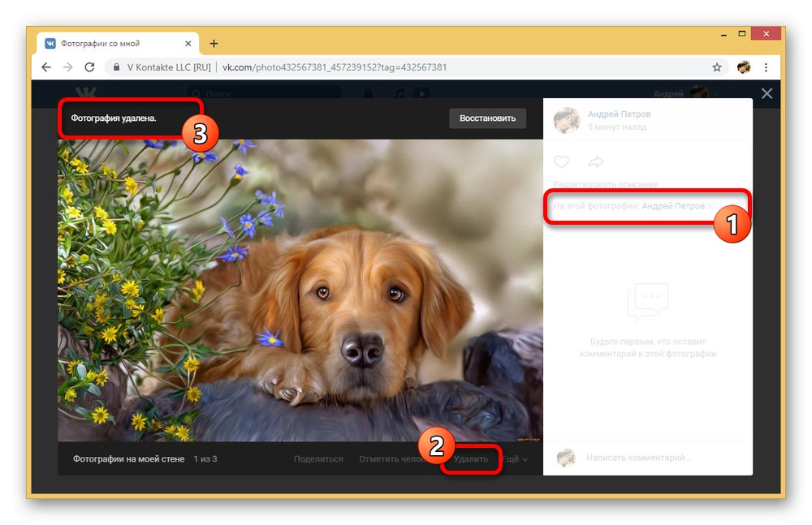Like the photo with the heart icon
The width and height of the screenshot is (812, 525).
(x=561, y=162)
